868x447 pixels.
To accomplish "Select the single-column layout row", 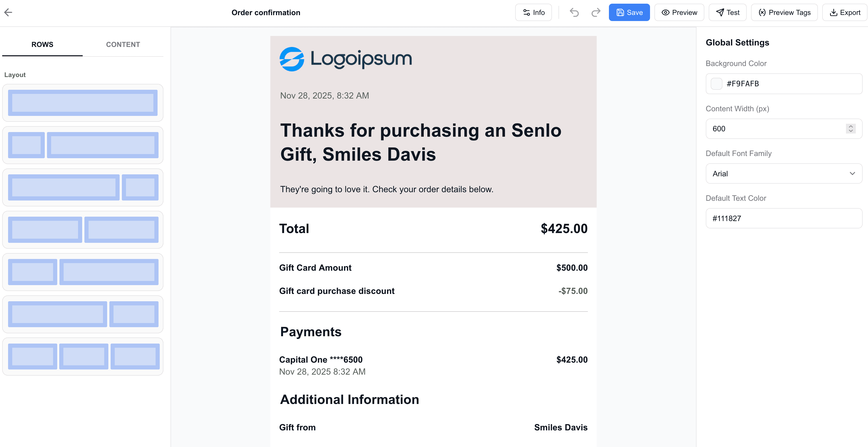I will [82, 103].
